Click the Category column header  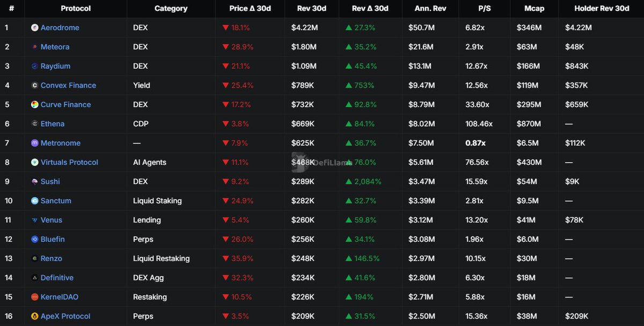[x=171, y=9]
